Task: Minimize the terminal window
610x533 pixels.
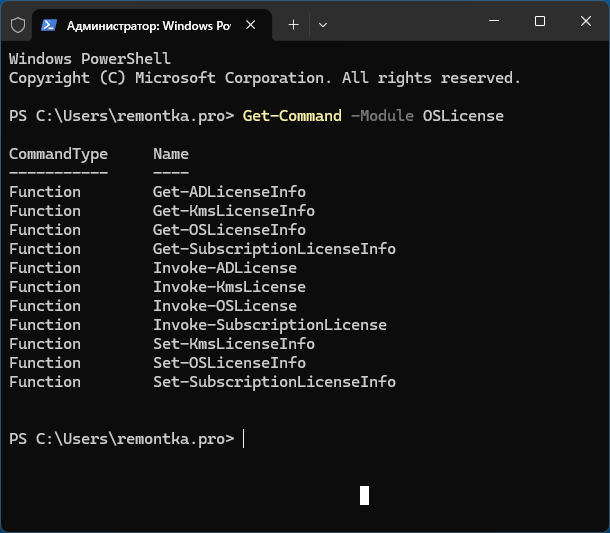Action: [494, 21]
